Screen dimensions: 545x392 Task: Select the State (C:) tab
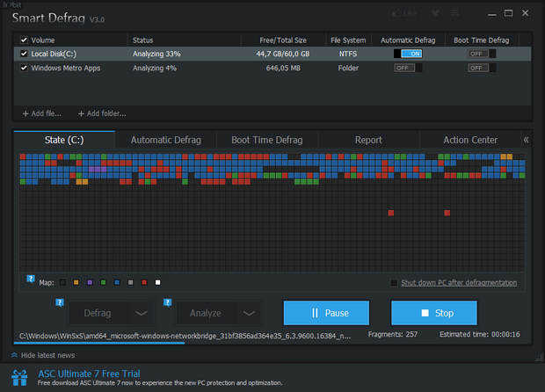(64, 140)
